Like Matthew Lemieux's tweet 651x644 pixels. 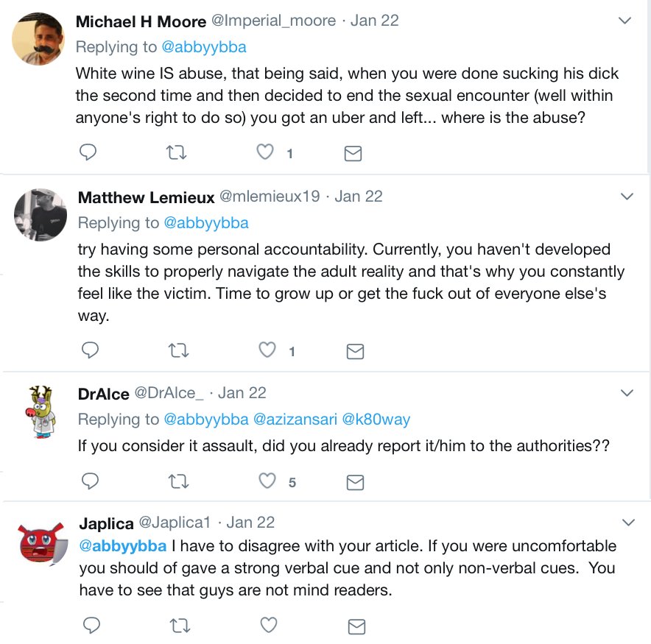click(x=267, y=351)
